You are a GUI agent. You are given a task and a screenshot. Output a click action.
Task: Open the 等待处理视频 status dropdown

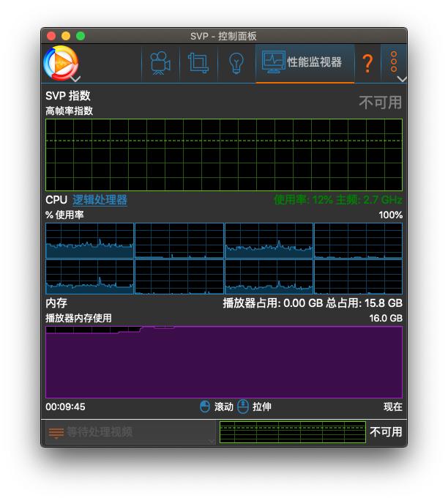tap(130, 432)
